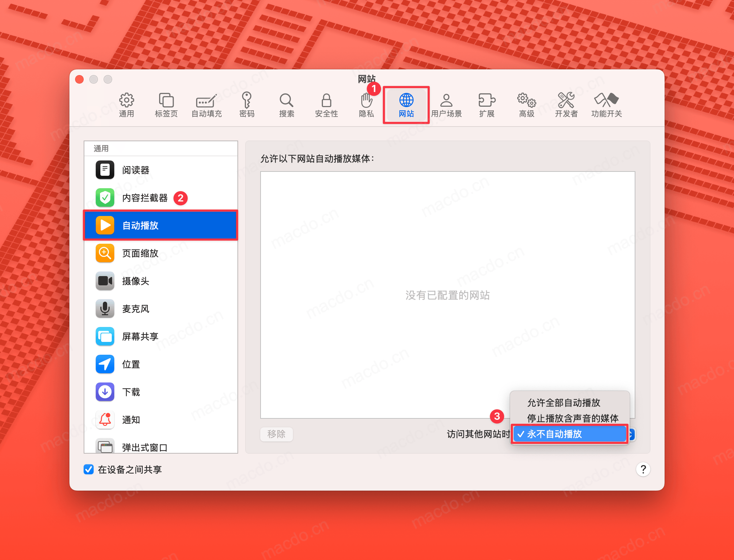Select the 位置 location arrow item
Image resolution: width=734 pixels, height=560 pixels.
[x=131, y=364]
